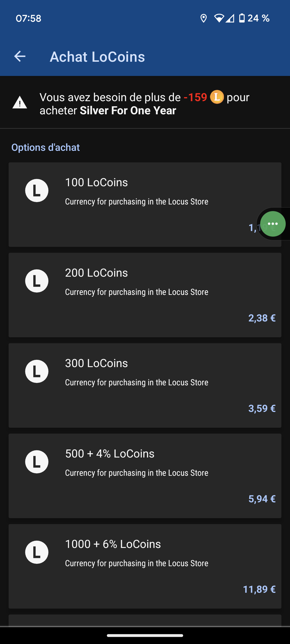Tap the location icon in status bar
This screenshot has height=644, width=290.
(x=204, y=18)
